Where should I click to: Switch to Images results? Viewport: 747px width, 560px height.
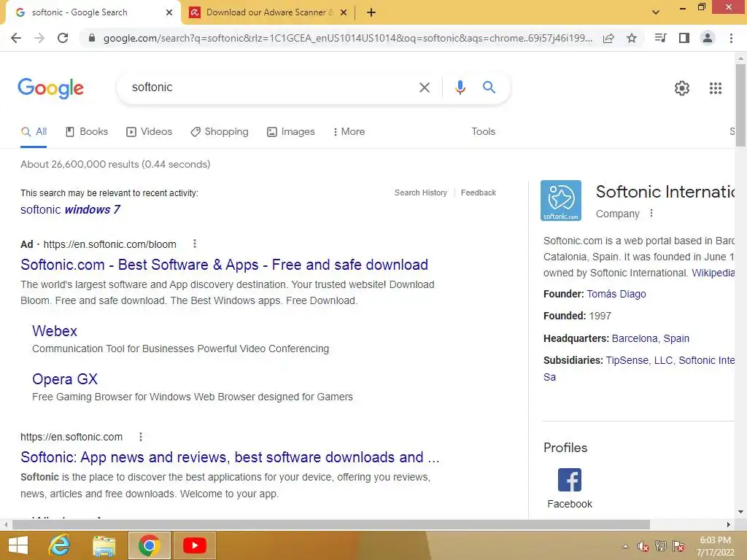[290, 132]
